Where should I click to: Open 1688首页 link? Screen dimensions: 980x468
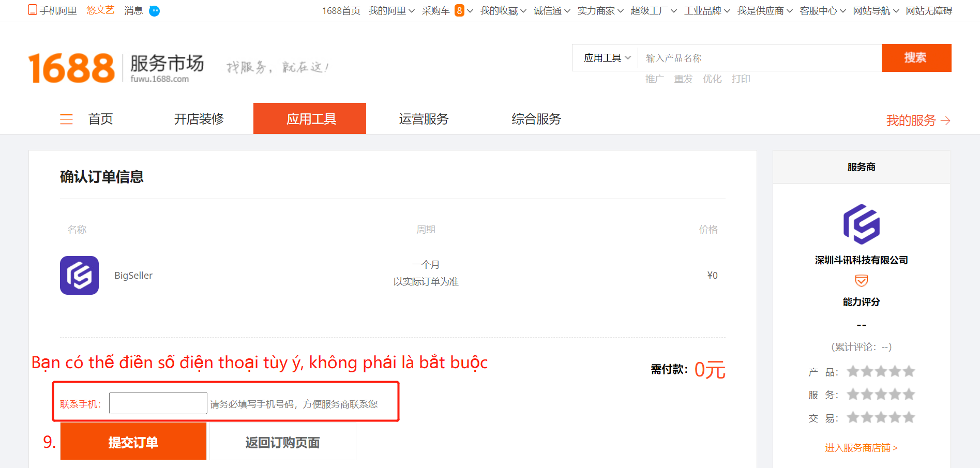[341, 11]
